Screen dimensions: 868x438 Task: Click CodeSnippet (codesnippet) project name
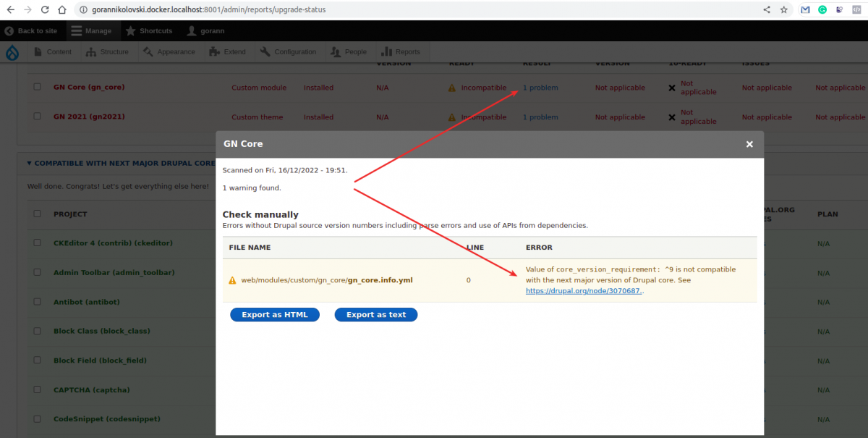107,418
